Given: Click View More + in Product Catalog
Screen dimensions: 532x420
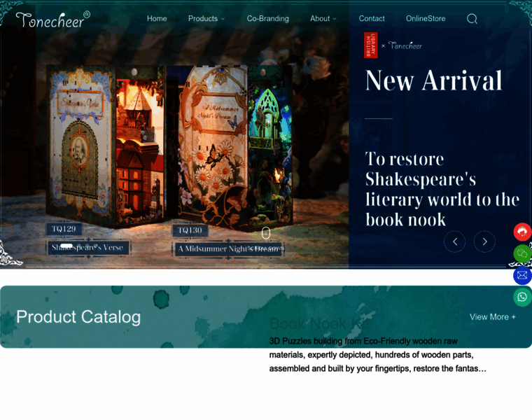Looking at the screenshot, I should [x=492, y=317].
